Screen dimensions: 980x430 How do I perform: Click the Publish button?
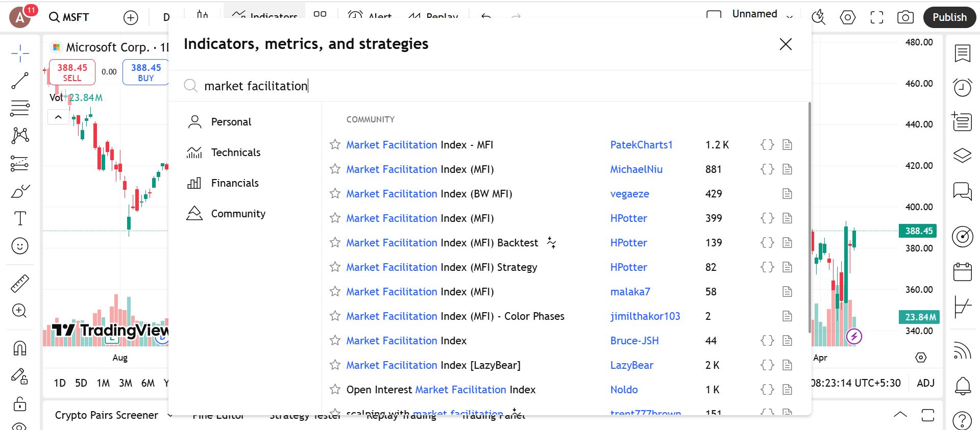pyautogui.click(x=949, y=17)
